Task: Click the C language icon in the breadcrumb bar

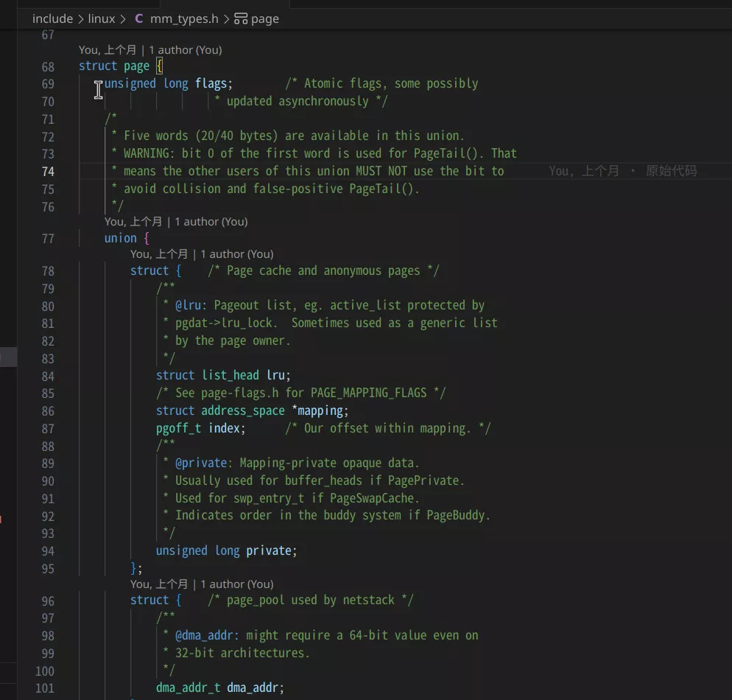Action: (x=139, y=19)
